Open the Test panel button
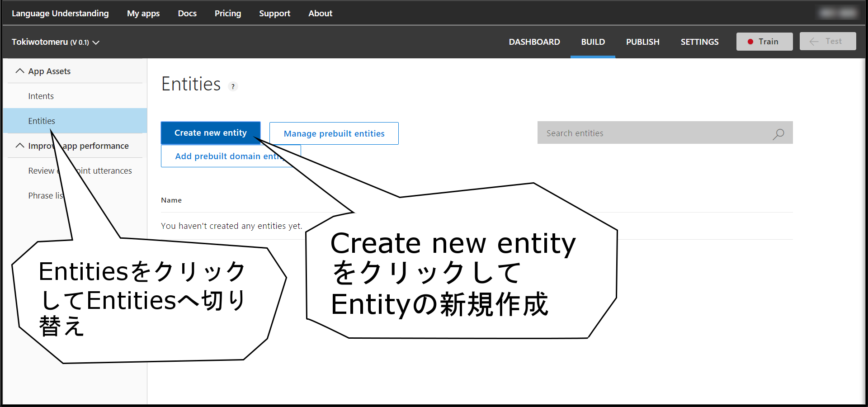Screen dimensions: 868x407 pos(828,41)
